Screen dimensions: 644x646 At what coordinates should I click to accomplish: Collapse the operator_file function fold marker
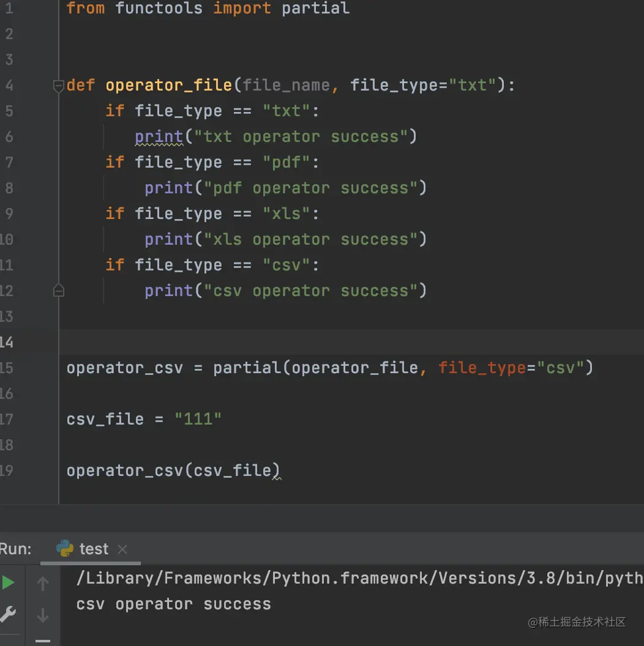(x=59, y=86)
